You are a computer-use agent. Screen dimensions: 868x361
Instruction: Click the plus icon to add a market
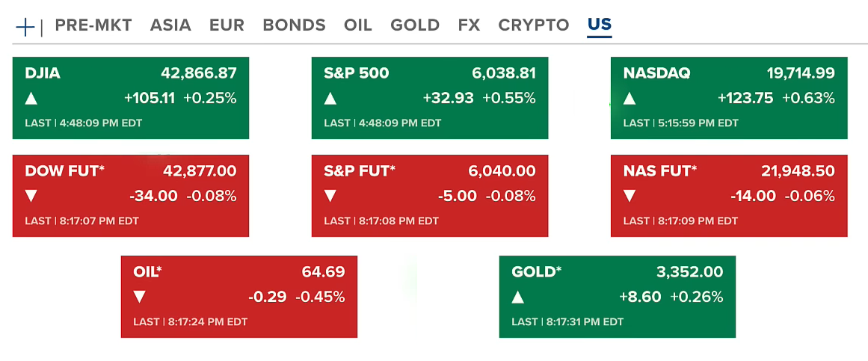(x=25, y=27)
